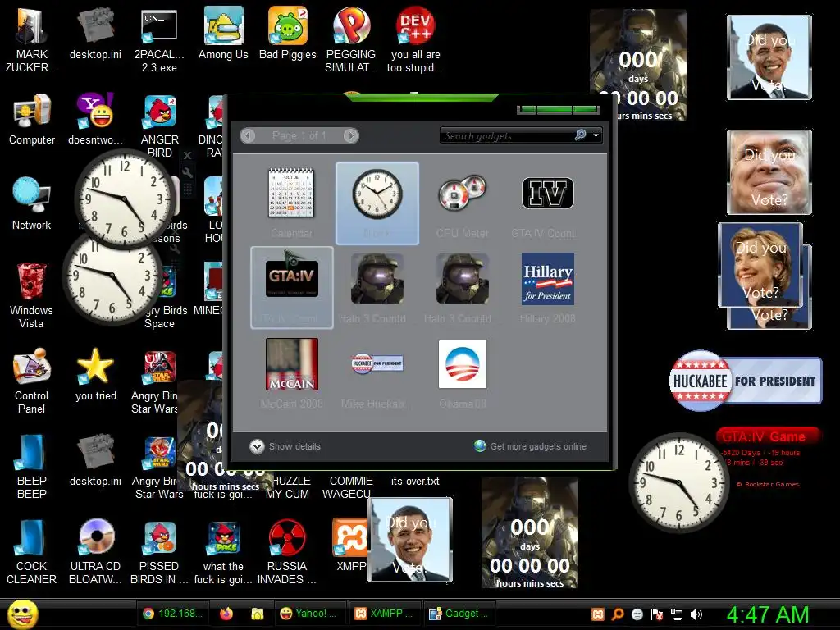
Task: Click the Hillary 'Did you Vote?' gadget
Action: tap(760, 266)
